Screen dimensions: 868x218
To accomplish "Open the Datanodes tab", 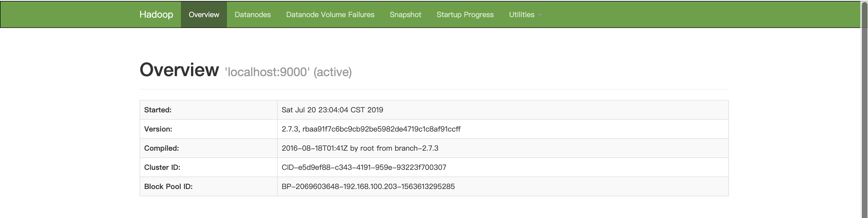I will click(x=253, y=14).
